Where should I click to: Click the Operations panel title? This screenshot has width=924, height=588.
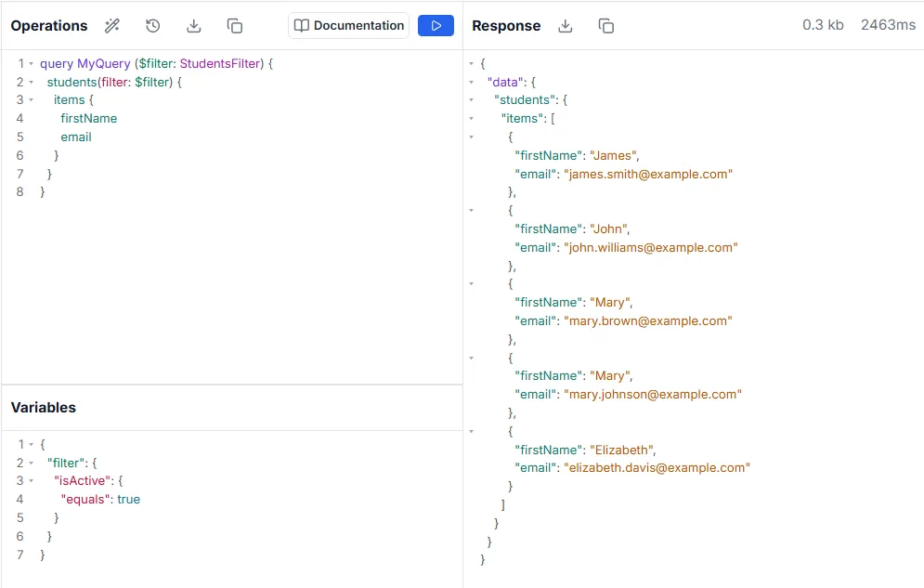49,26
